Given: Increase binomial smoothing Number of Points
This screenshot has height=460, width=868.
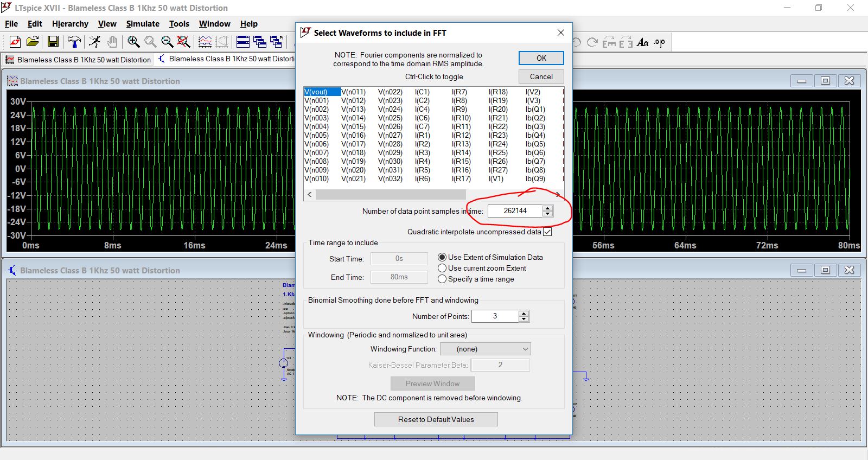Looking at the screenshot, I should coord(524,313).
